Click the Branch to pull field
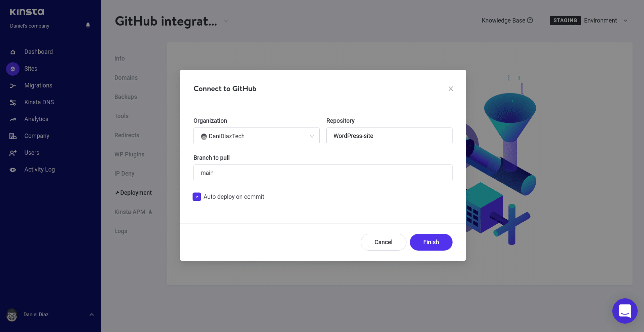Screen dimensions: 644x332 pyautogui.click(x=323, y=173)
